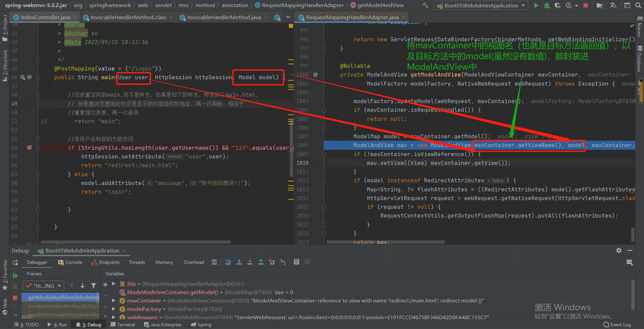Open the Threads tab in debugger

[137, 262]
